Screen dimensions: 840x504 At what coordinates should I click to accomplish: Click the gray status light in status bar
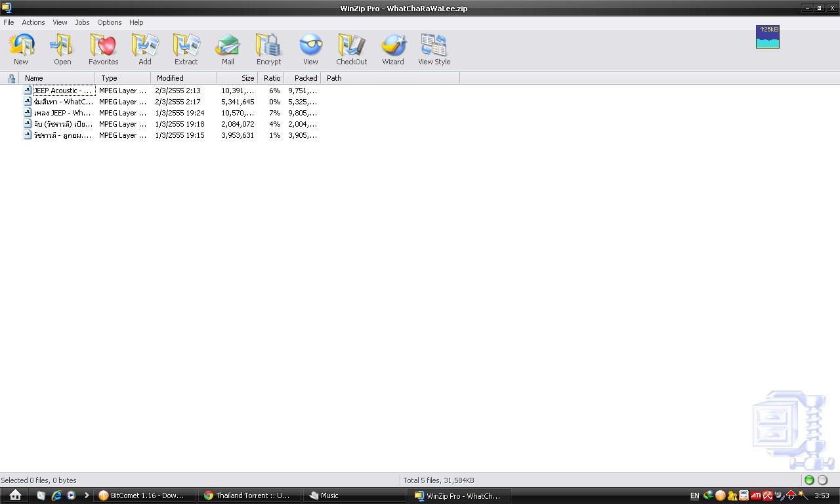pyautogui.click(x=822, y=480)
